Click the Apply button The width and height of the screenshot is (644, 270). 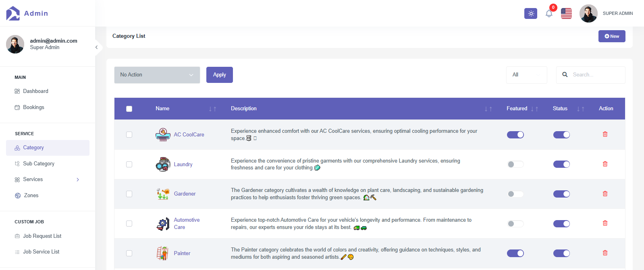point(219,75)
